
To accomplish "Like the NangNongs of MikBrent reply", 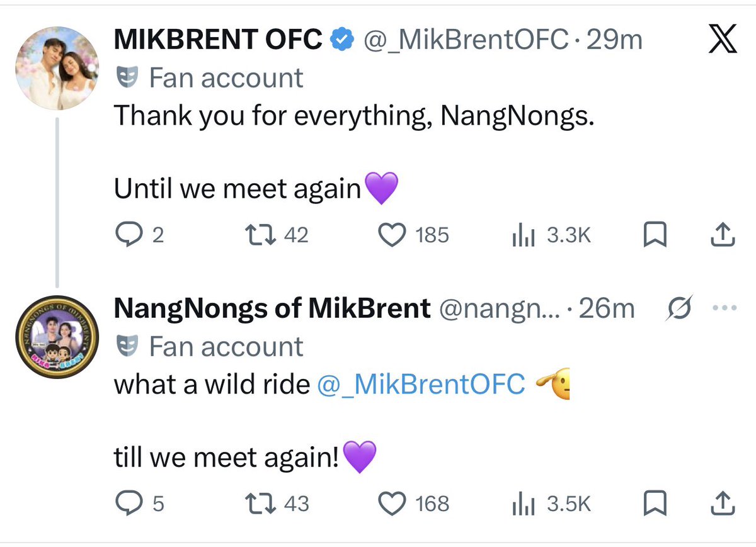I will tap(391, 503).
